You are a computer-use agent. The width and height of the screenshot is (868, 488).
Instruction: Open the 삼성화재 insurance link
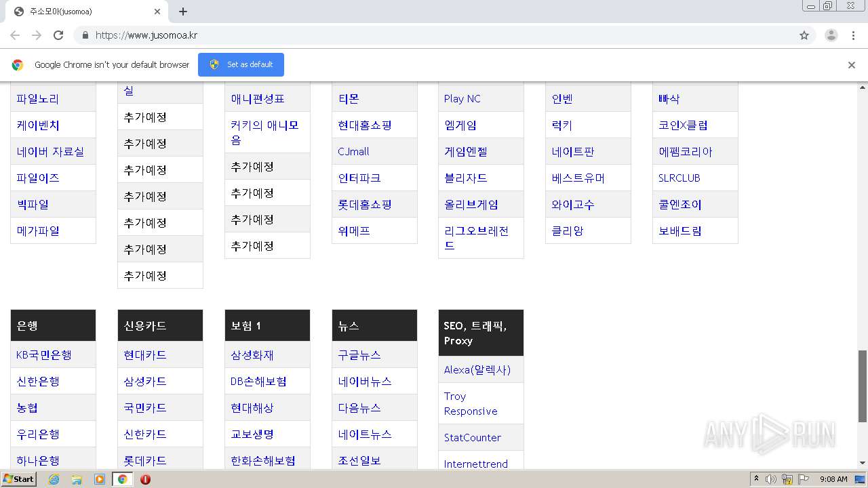point(252,355)
